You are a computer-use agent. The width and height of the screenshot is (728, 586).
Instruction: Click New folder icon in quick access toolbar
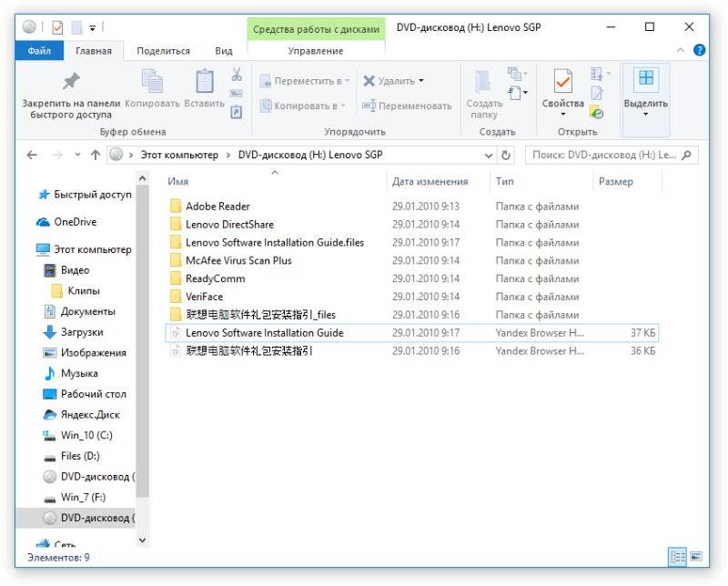coord(76,28)
